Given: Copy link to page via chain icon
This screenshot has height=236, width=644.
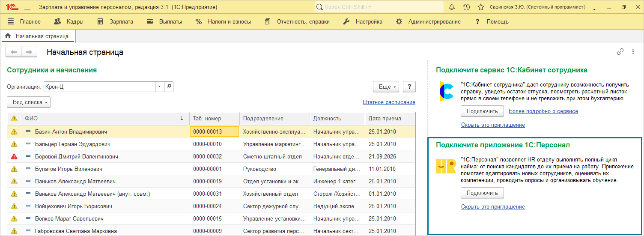Looking at the screenshot, I should [620, 52].
